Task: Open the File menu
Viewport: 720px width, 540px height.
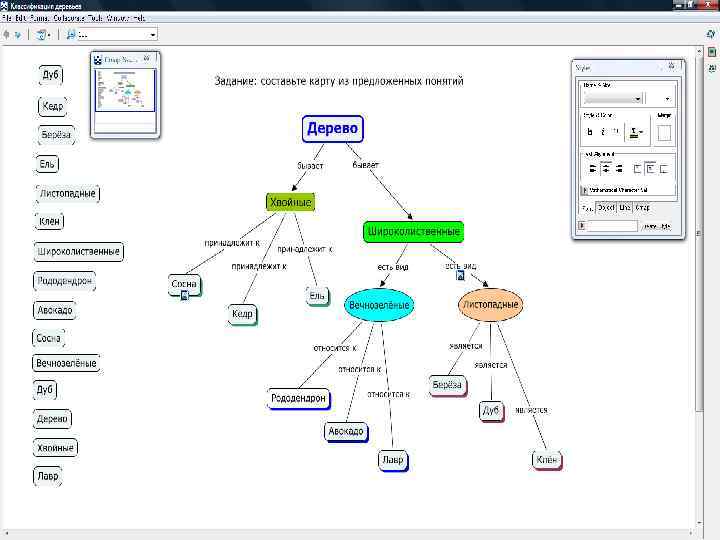Action: click(x=6, y=18)
